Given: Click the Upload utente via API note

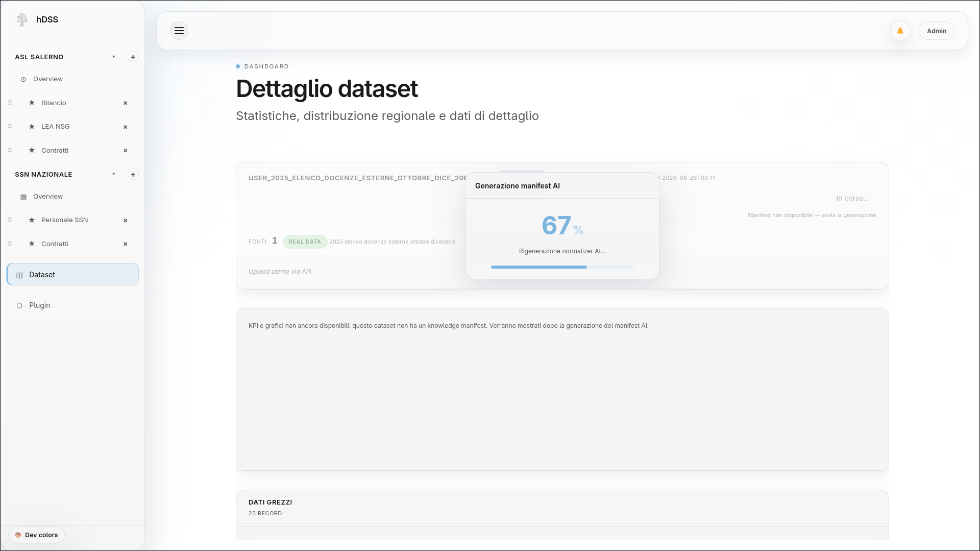Looking at the screenshot, I should (x=280, y=272).
